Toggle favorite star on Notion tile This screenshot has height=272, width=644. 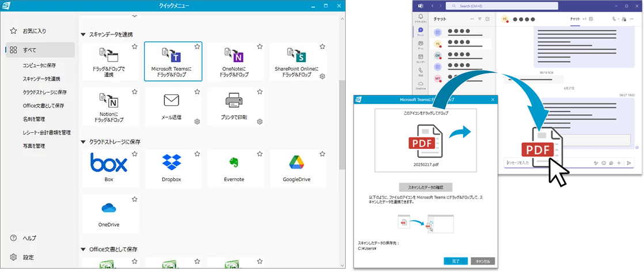click(x=134, y=92)
